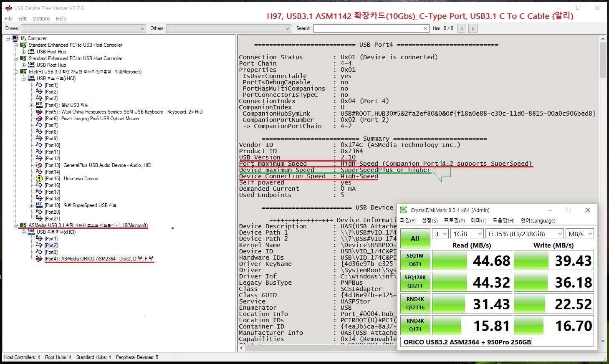
Task: Open the 파일(F) menu in CrystalDiskMark
Action: point(408,220)
